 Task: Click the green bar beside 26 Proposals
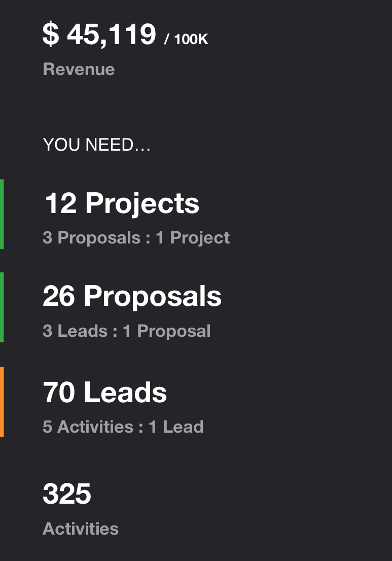2,307
